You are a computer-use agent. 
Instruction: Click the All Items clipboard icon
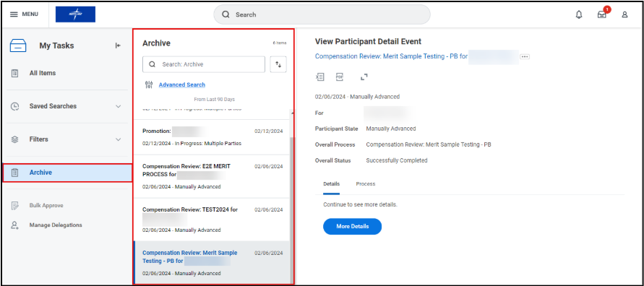[x=14, y=73]
